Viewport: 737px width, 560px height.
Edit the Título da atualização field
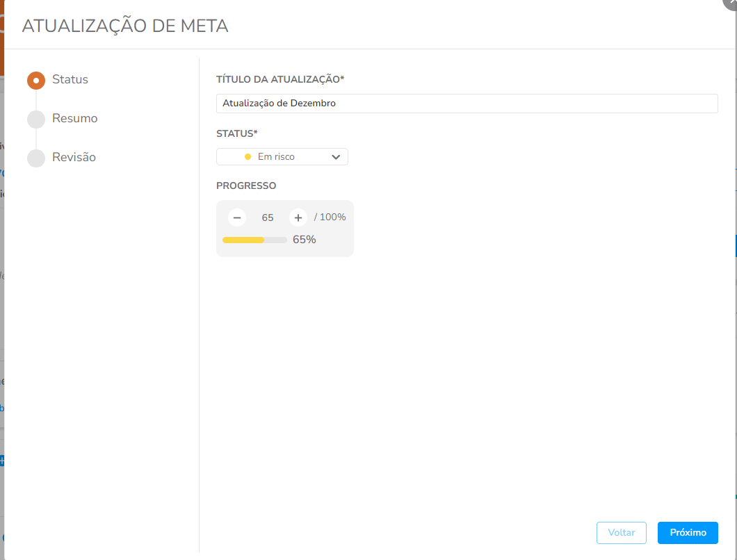click(x=467, y=104)
